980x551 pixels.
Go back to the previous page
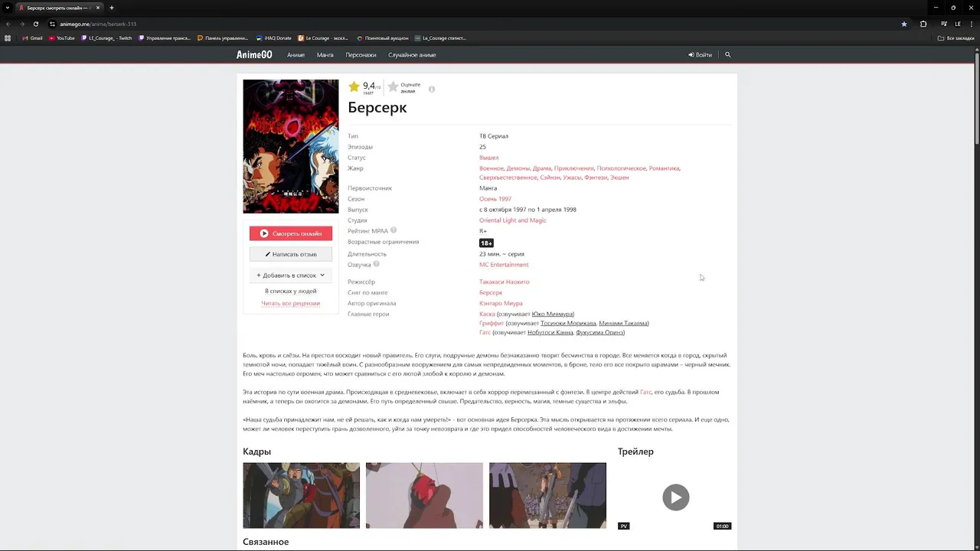pos(8,24)
